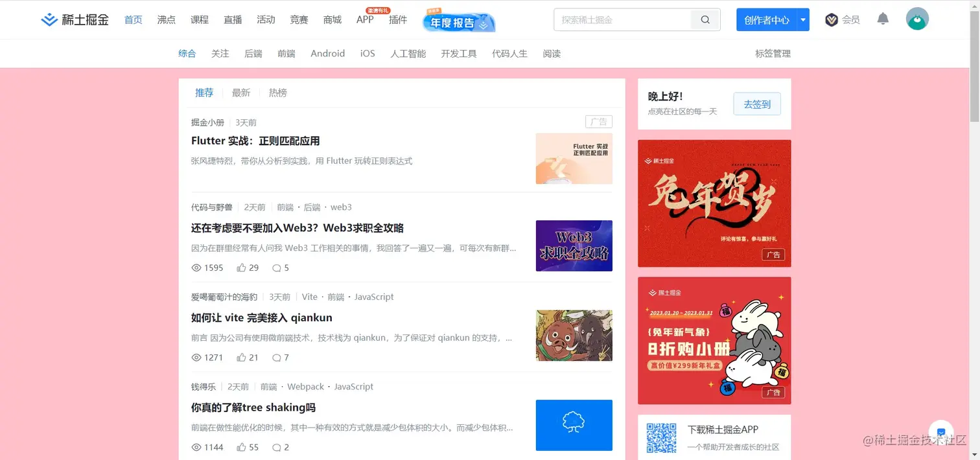The width and height of the screenshot is (980, 460).
Task: Like the tree shaking article
Action: (241, 447)
